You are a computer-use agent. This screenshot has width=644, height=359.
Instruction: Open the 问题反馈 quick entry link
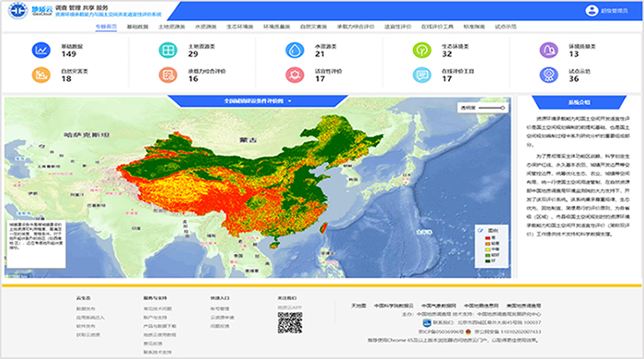click(x=220, y=326)
